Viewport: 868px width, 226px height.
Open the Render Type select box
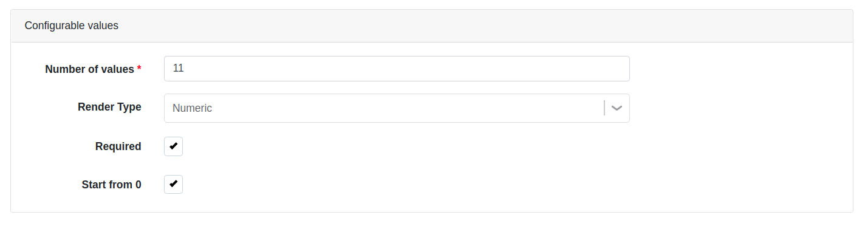[397, 108]
